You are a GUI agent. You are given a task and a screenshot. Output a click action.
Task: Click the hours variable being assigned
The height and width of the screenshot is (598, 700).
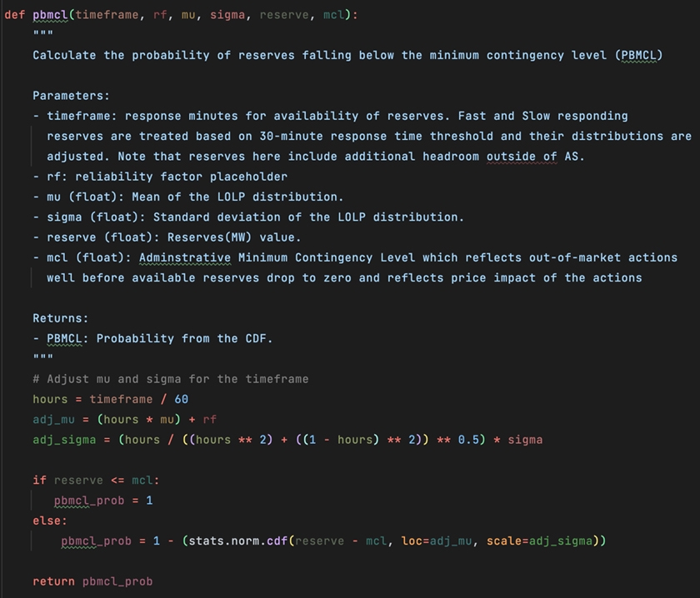coord(50,399)
